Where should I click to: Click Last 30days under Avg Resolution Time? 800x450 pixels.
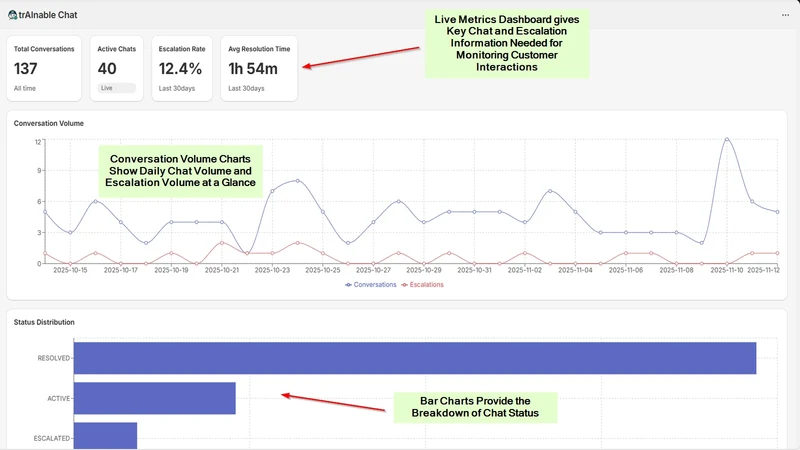[x=246, y=88]
